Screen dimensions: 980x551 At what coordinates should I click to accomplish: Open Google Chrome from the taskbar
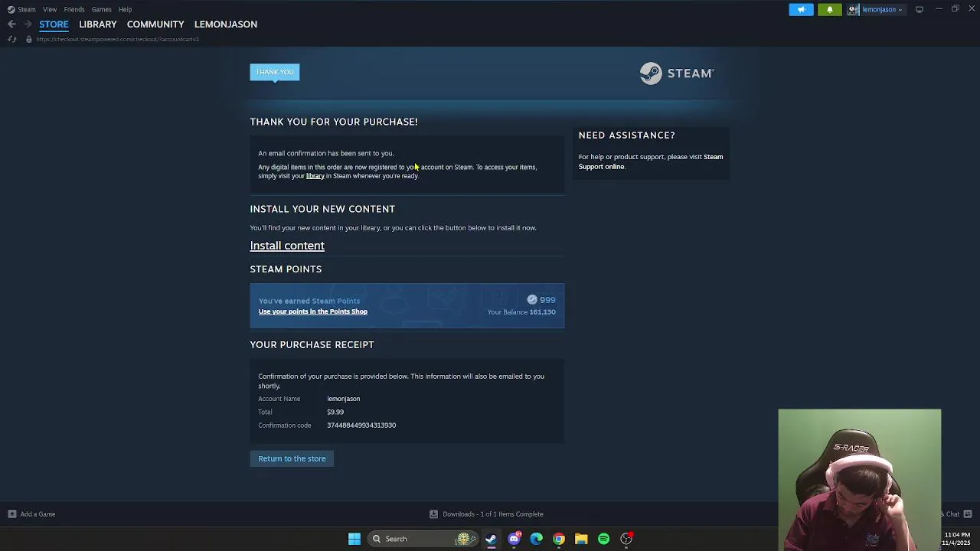coord(559,539)
